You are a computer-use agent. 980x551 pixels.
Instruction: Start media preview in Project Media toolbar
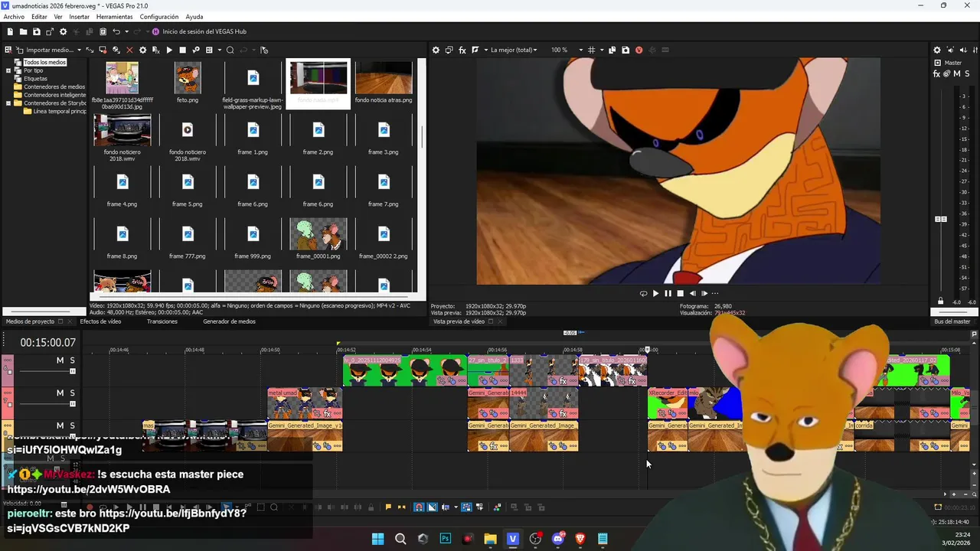pyautogui.click(x=169, y=50)
